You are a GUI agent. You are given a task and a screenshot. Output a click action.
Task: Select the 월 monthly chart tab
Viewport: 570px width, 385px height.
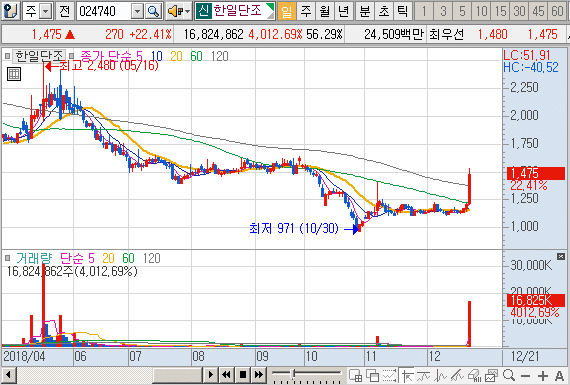[x=325, y=11]
